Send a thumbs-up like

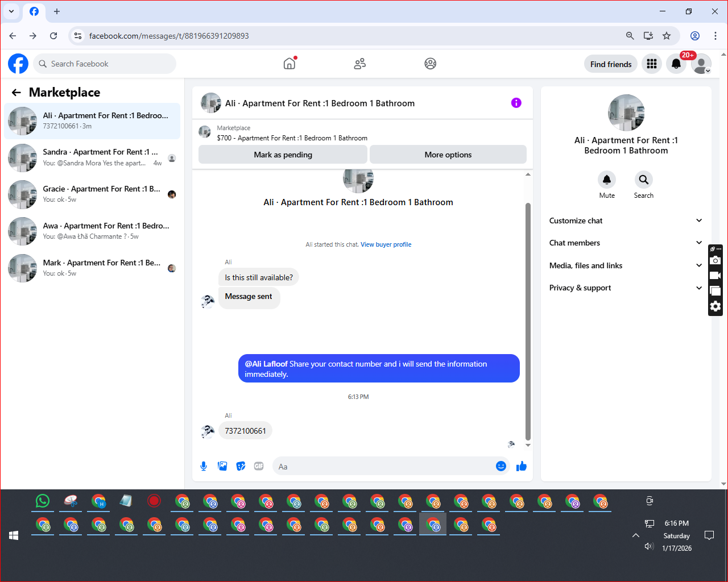pyautogui.click(x=522, y=466)
